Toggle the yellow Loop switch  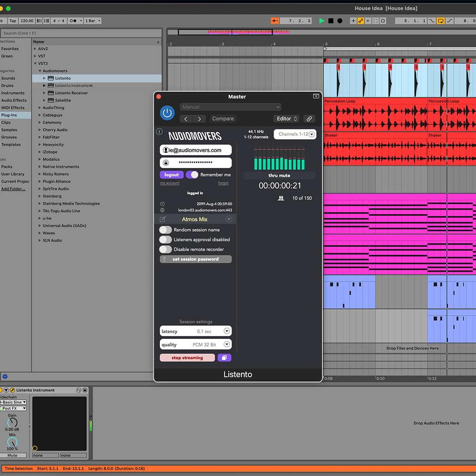point(440,21)
